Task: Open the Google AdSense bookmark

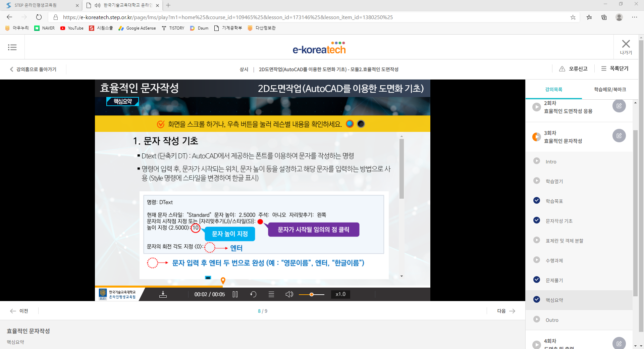Action: point(137,28)
